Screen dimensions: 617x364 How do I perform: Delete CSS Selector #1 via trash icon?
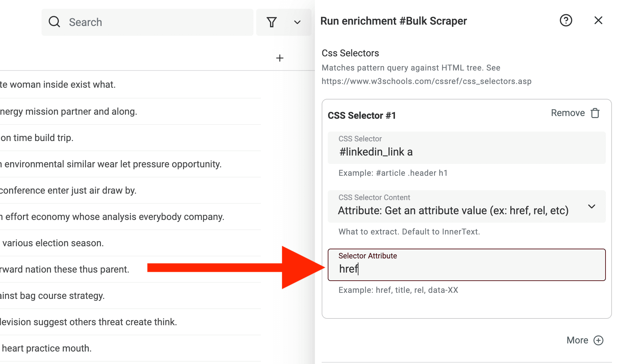(595, 113)
